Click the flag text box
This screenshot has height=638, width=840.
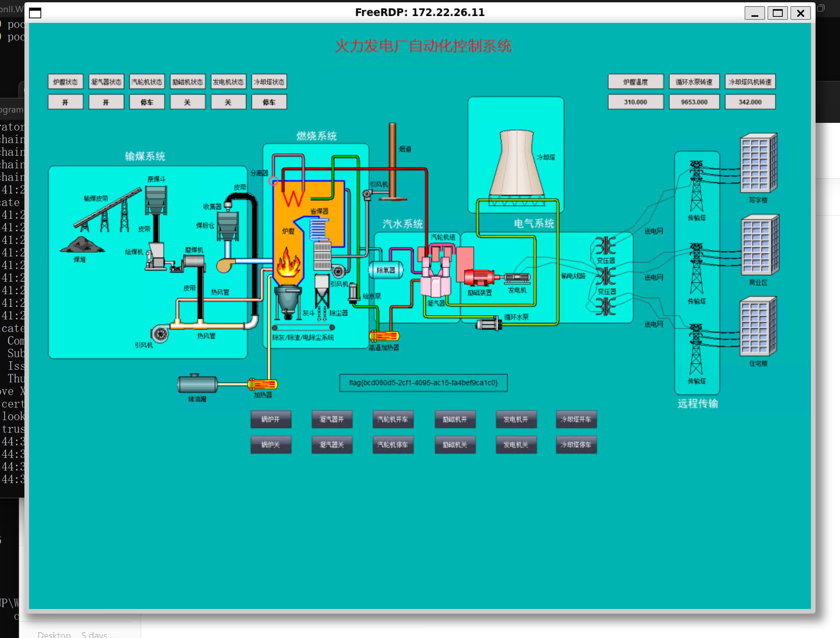pyautogui.click(x=423, y=383)
